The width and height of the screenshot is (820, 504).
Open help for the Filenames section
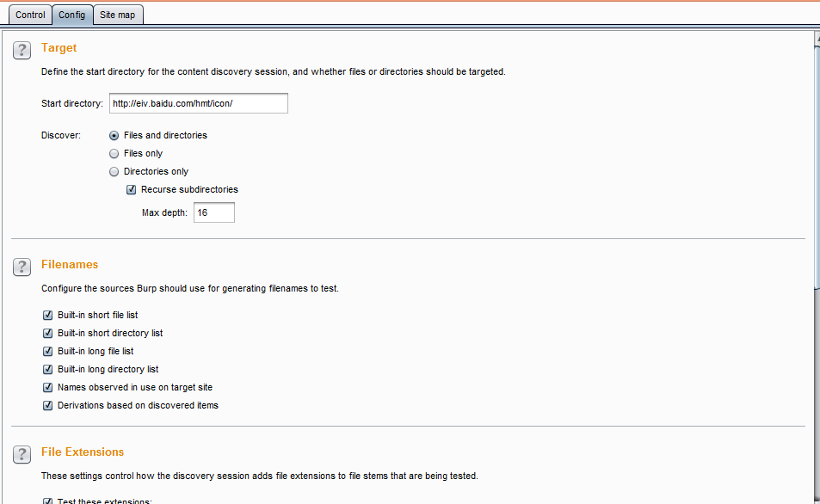[x=22, y=267]
